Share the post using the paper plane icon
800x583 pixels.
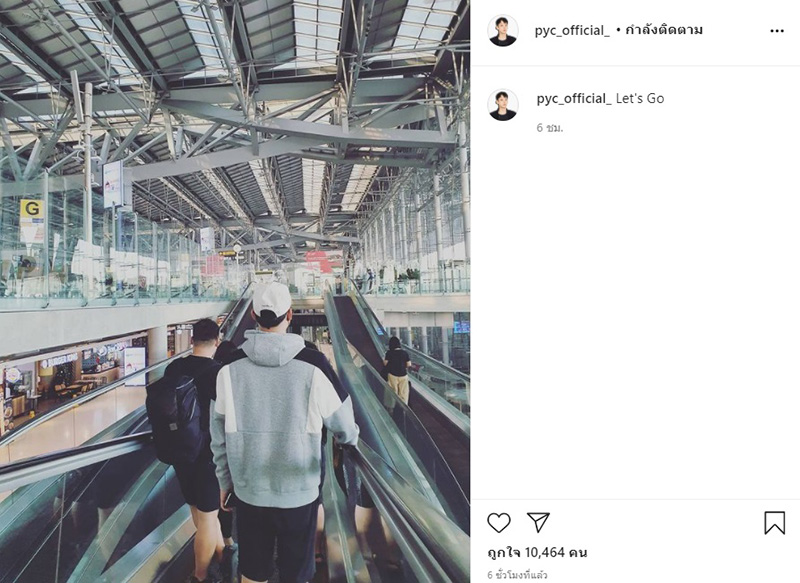(538, 523)
